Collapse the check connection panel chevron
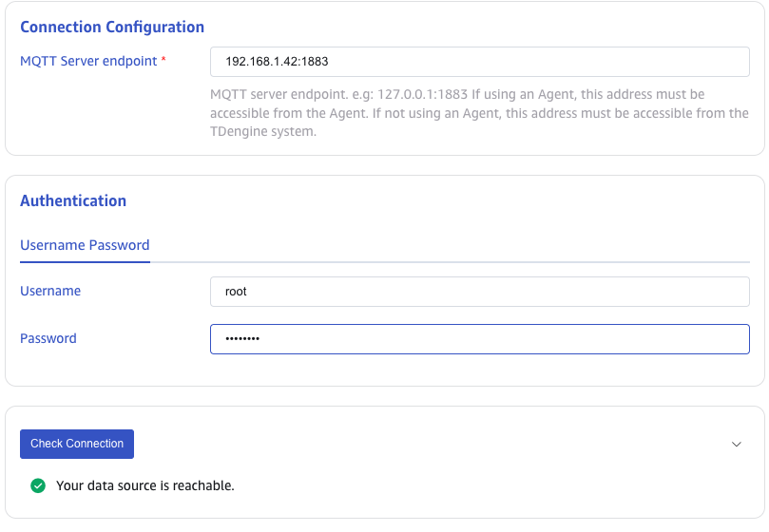The width and height of the screenshot is (769, 532). point(737,444)
